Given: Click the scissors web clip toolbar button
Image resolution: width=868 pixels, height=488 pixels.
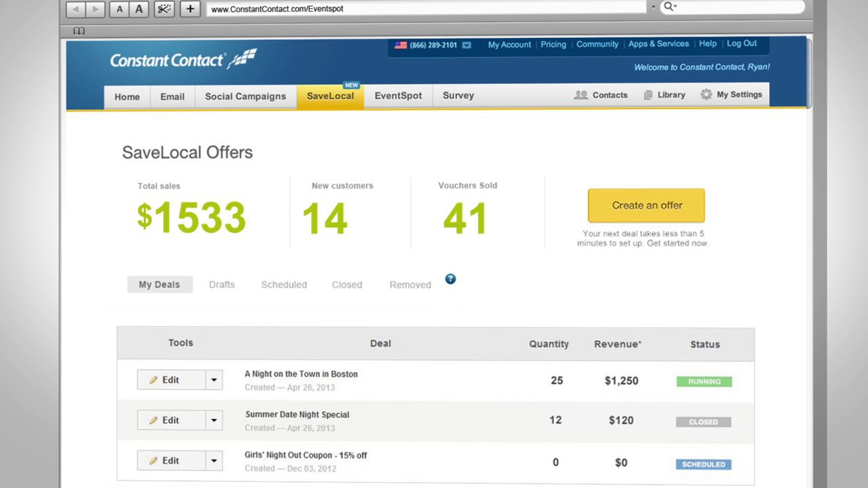Looking at the screenshot, I should [164, 9].
